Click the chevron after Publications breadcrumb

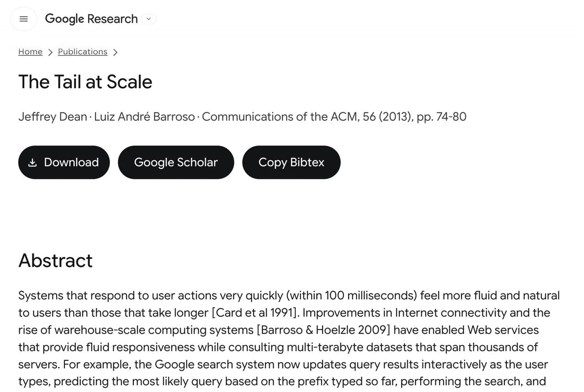(x=115, y=52)
